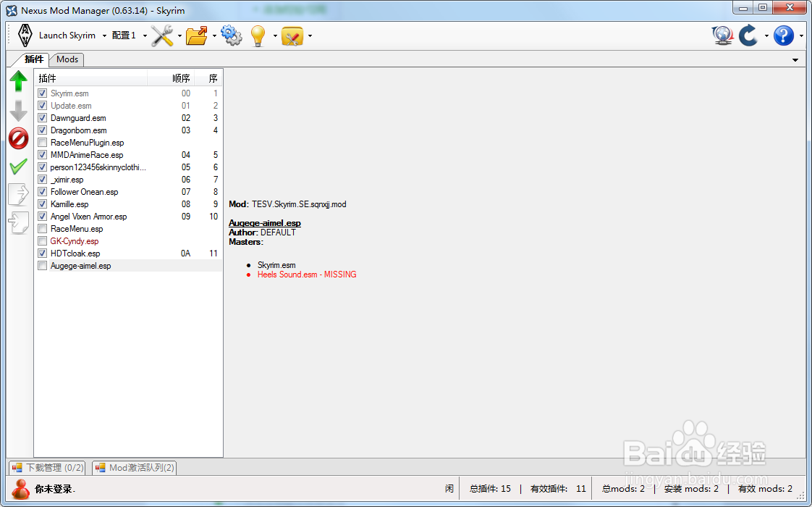The width and height of the screenshot is (812, 507).
Task: Uncheck the Dragonborn.esm plugin
Action: click(x=43, y=130)
